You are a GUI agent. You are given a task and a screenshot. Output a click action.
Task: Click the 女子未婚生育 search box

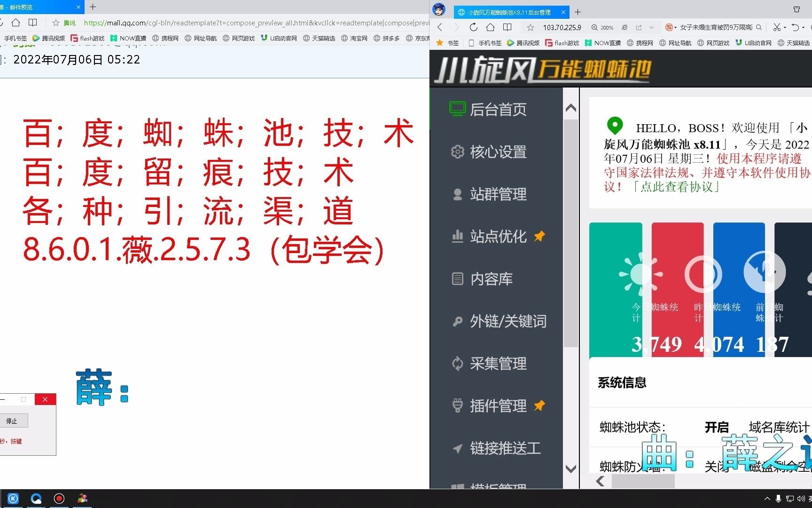(716, 27)
